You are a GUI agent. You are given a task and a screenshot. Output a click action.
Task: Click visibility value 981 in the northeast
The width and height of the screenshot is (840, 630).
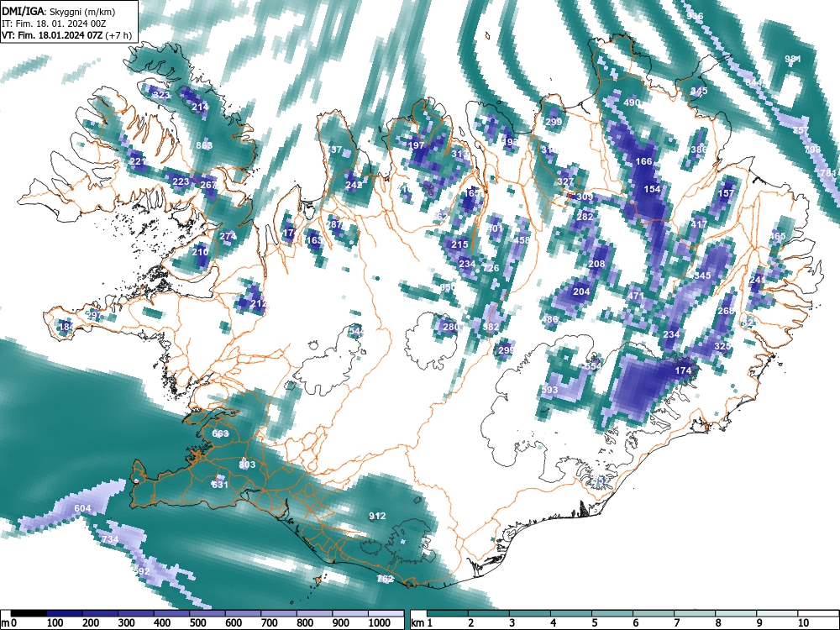[x=793, y=59]
